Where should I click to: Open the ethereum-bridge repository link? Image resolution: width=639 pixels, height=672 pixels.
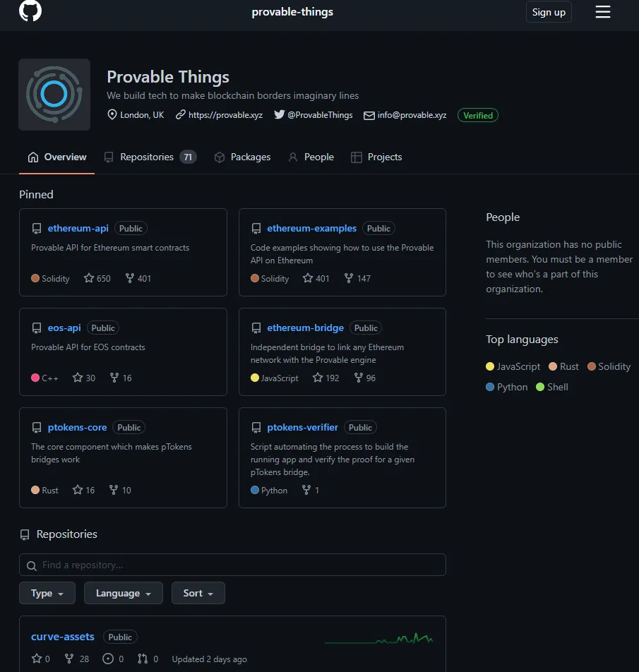pos(305,328)
